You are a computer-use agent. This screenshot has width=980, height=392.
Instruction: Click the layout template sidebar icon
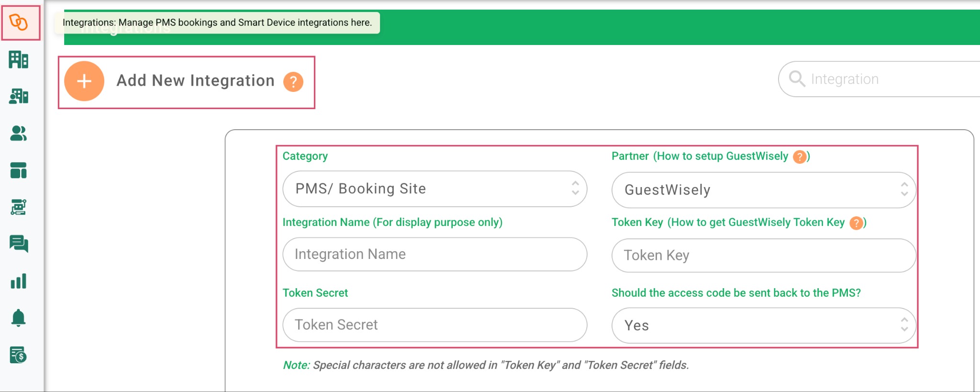click(19, 170)
